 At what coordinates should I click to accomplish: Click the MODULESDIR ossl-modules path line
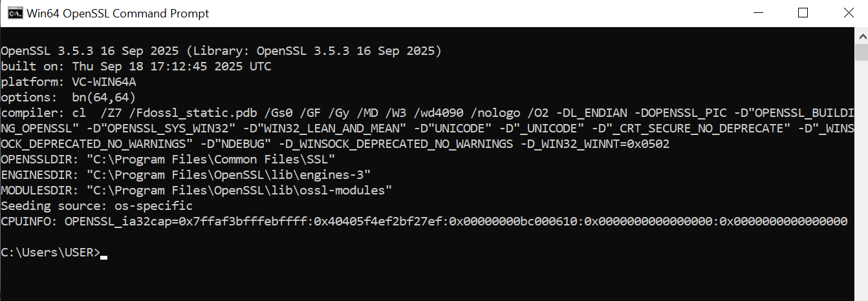tap(197, 191)
